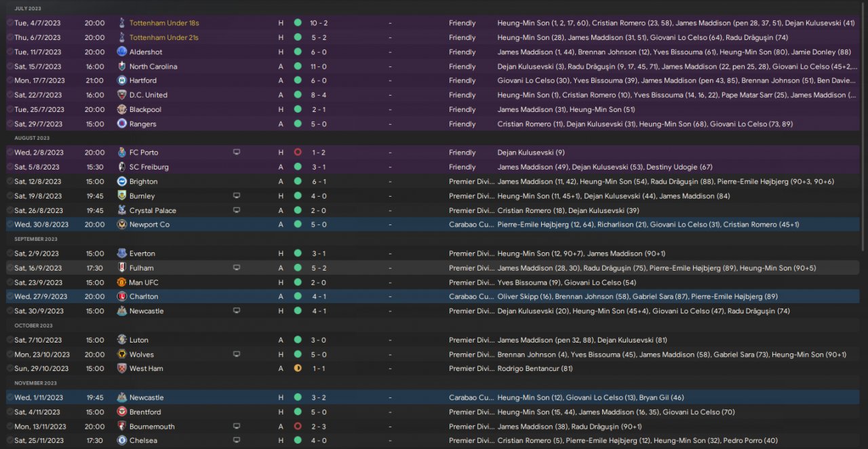868x449 pixels.
Task: Click the 17:30 kickoff time on Fulham row
Action: [x=94, y=268]
